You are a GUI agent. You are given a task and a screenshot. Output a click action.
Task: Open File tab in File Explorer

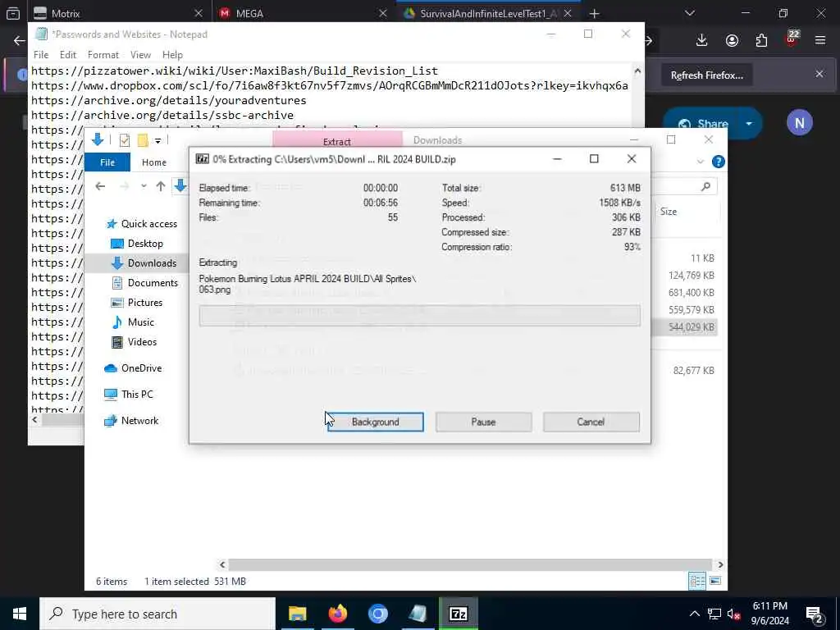click(107, 162)
